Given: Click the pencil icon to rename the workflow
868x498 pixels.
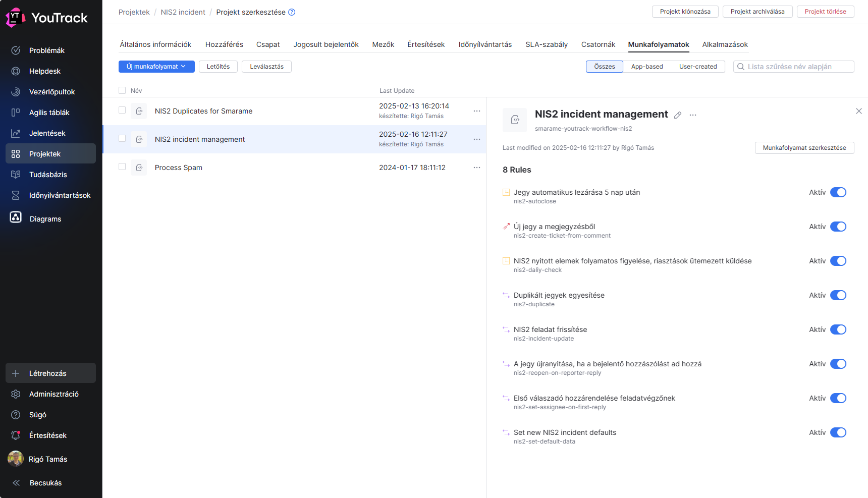Looking at the screenshot, I should pos(678,115).
